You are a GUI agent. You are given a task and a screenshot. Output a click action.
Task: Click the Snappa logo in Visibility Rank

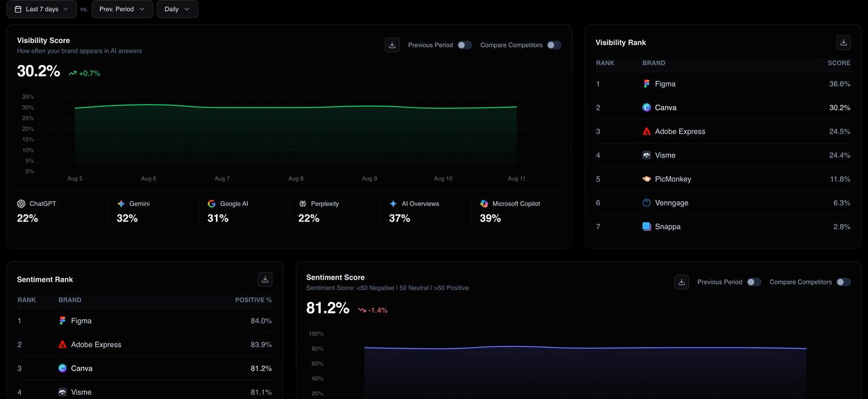(x=646, y=227)
